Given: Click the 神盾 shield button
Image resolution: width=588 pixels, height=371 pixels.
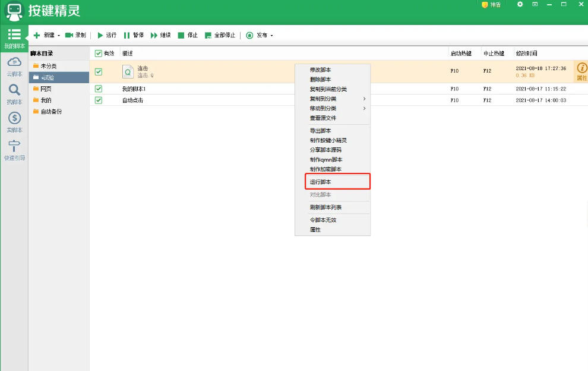Looking at the screenshot, I should point(491,5).
